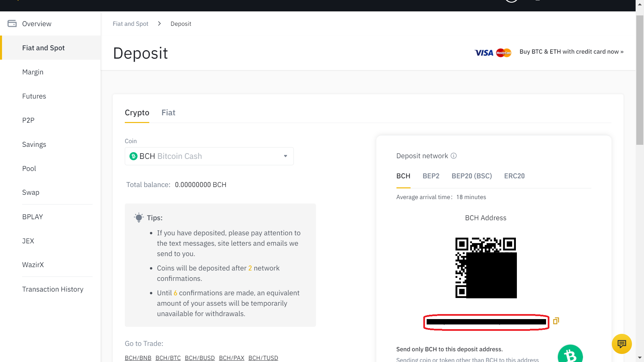Copy the BCH deposit address

(x=556, y=321)
